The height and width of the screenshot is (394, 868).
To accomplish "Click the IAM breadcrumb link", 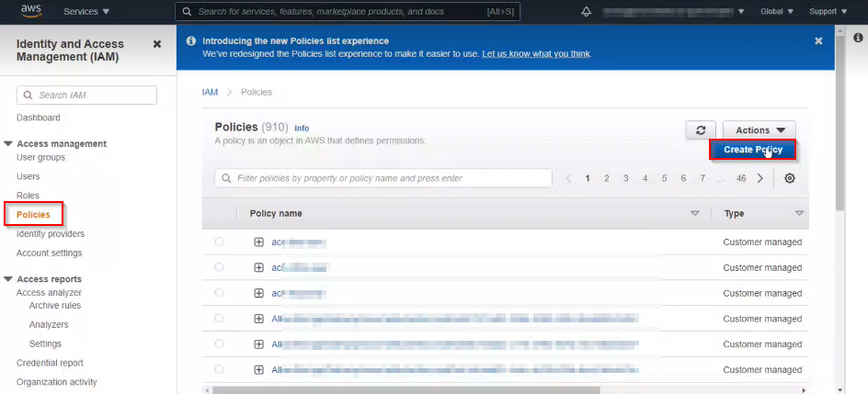I will (210, 92).
